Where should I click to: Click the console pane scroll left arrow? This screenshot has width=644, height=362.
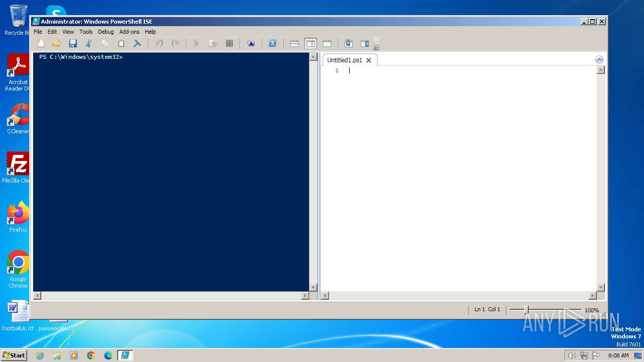click(36, 296)
